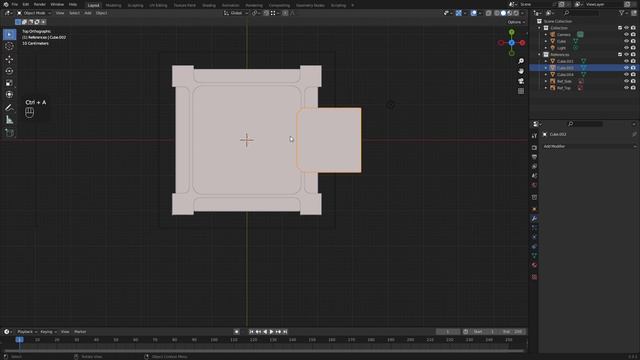Viewport: 640px width, 360px height.
Task: Open the Playback dropdown in timeline
Action: [27, 332]
